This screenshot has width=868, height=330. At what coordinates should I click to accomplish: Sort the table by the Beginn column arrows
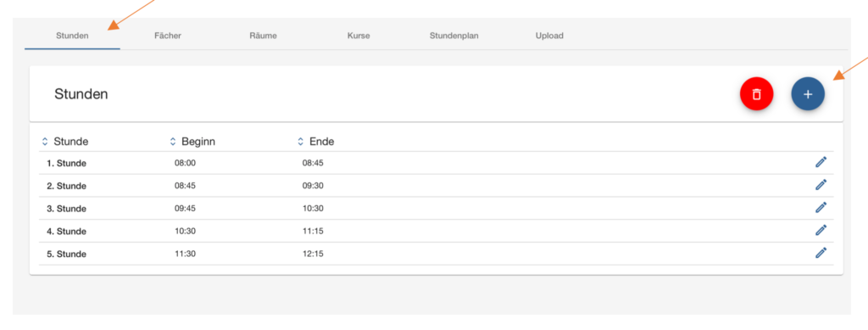coord(173,142)
